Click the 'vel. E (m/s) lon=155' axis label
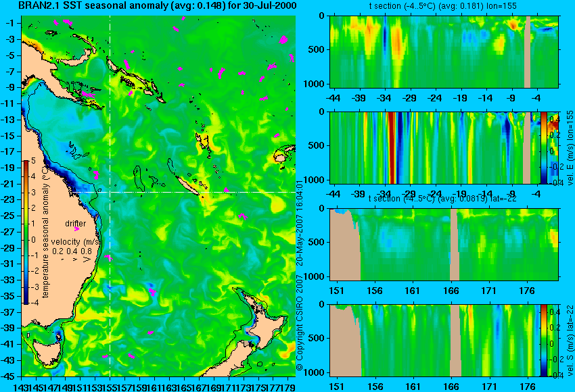 [570, 149]
